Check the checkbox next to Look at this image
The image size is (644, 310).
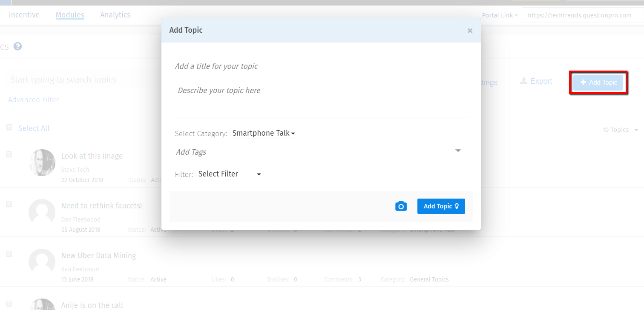click(9, 154)
